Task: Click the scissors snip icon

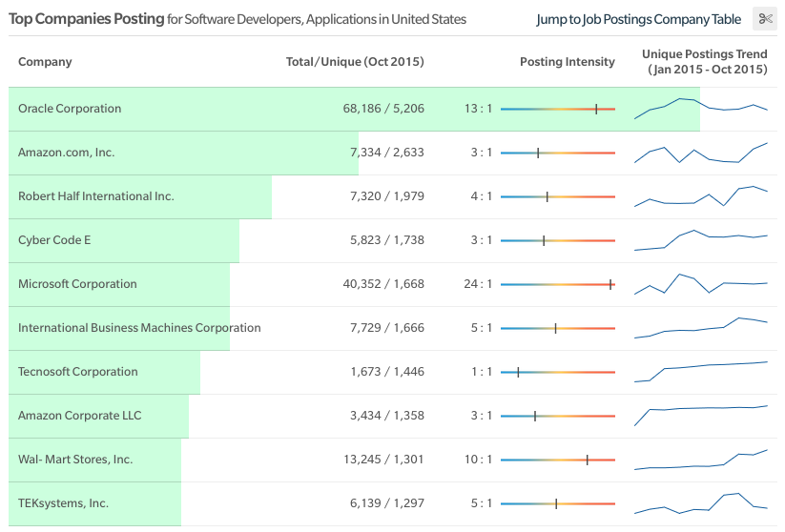Action: tap(765, 19)
